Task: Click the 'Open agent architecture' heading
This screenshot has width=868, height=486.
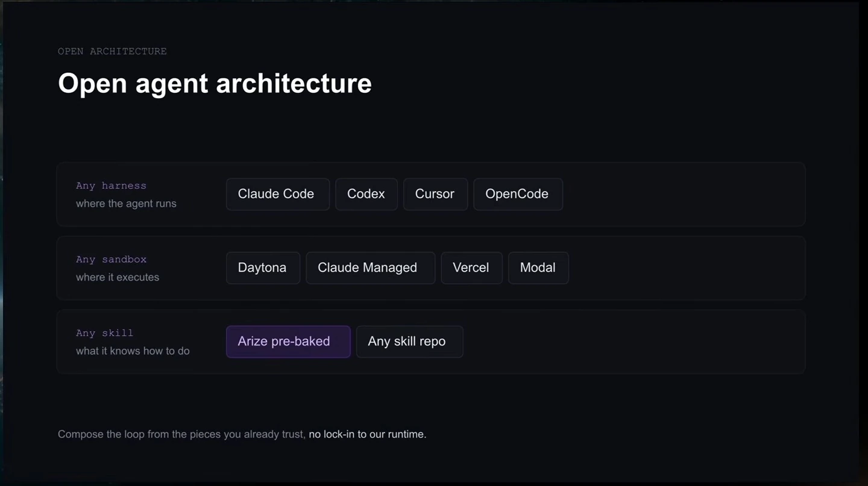Action: (x=215, y=83)
